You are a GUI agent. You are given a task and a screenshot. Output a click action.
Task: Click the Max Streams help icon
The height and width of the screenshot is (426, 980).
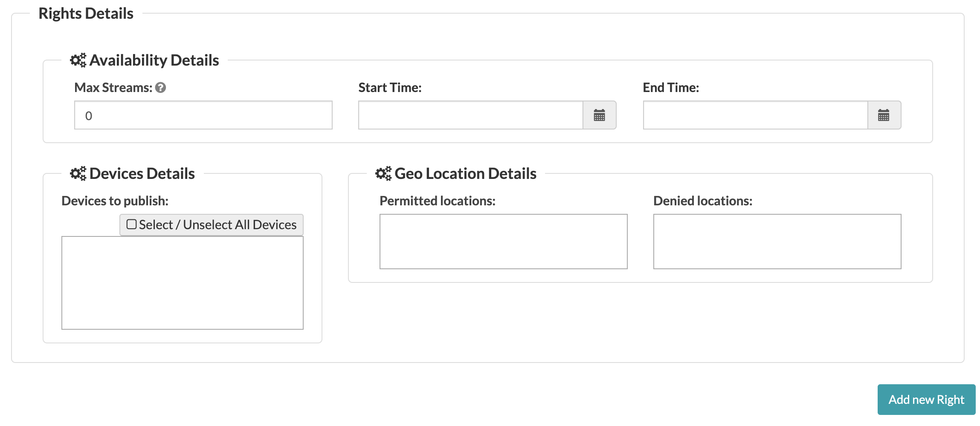pyautogui.click(x=160, y=87)
